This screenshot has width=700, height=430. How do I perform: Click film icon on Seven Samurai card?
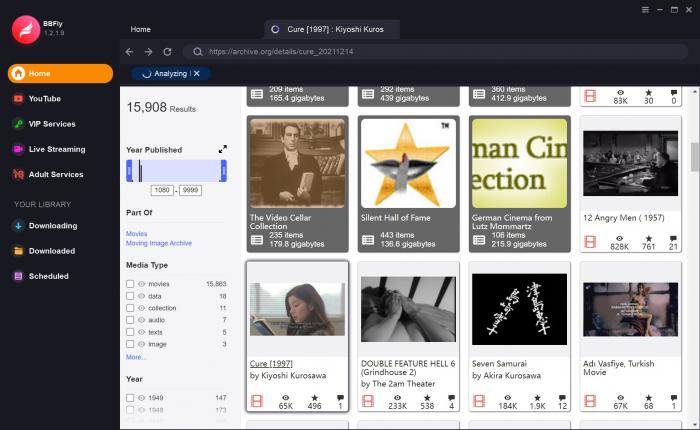click(479, 401)
